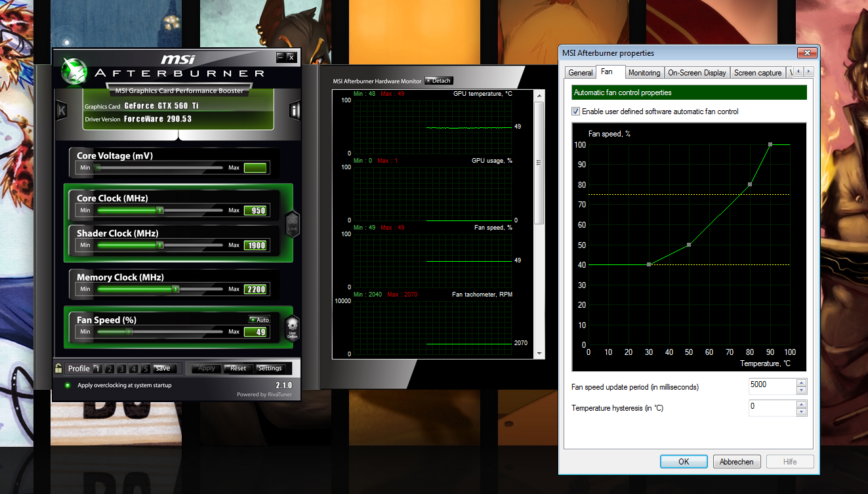Image resolution: width=868 pixels, height=494 pixels.
Task: Click the Fan speed update period field
Action: point(772,386)
